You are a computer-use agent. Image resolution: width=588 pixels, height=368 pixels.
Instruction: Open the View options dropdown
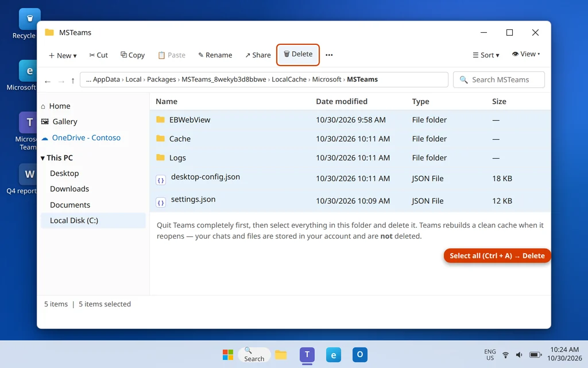pos(526,54)
